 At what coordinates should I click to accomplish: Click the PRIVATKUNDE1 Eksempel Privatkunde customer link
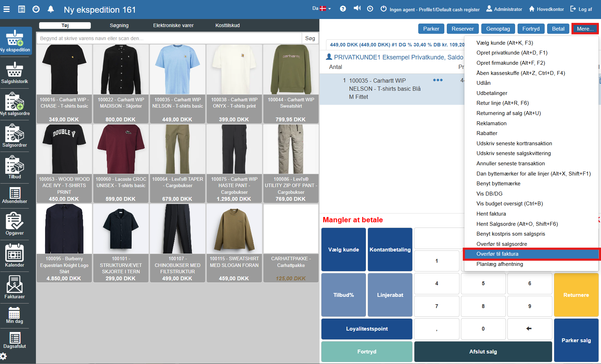(x=395, y=57)
